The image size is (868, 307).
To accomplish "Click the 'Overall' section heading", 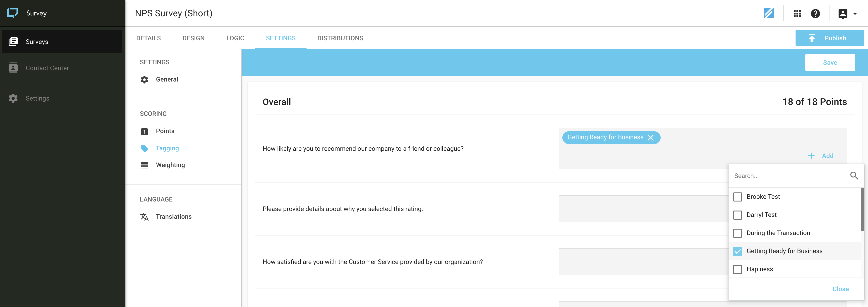I will (x=277, y=102).
